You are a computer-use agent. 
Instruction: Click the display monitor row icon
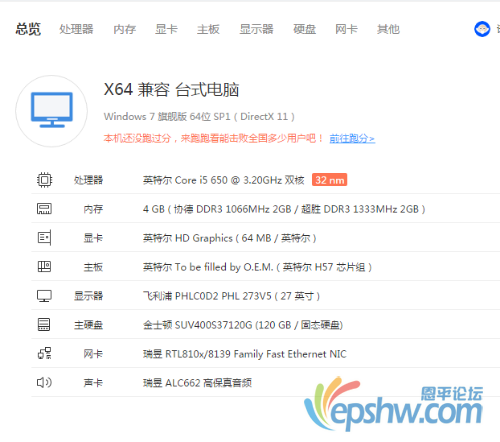tap(44, 296)
